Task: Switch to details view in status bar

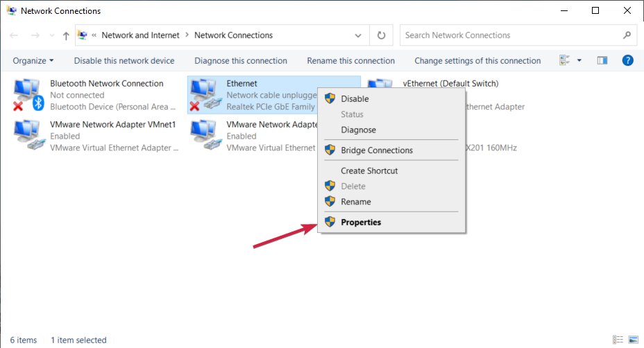Action: point(618,340)
